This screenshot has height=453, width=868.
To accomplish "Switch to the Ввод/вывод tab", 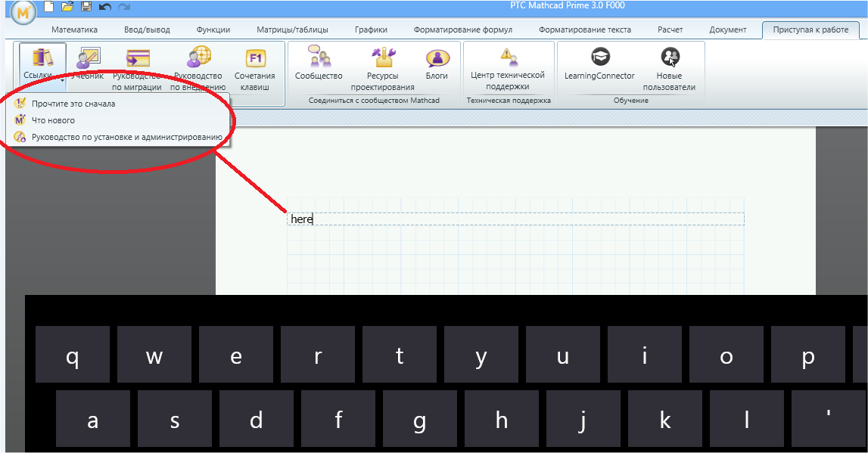I will tap(147, 29).
